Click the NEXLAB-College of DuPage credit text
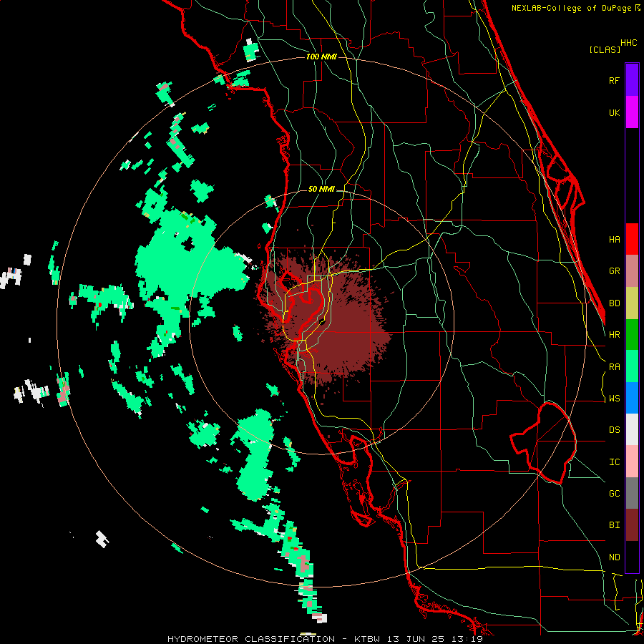This screenshot has height=644, width=644. (x=572, y=8)
